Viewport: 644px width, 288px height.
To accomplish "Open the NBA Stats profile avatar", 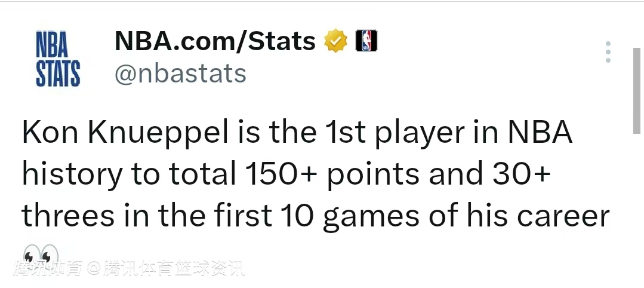I will 58,60.
